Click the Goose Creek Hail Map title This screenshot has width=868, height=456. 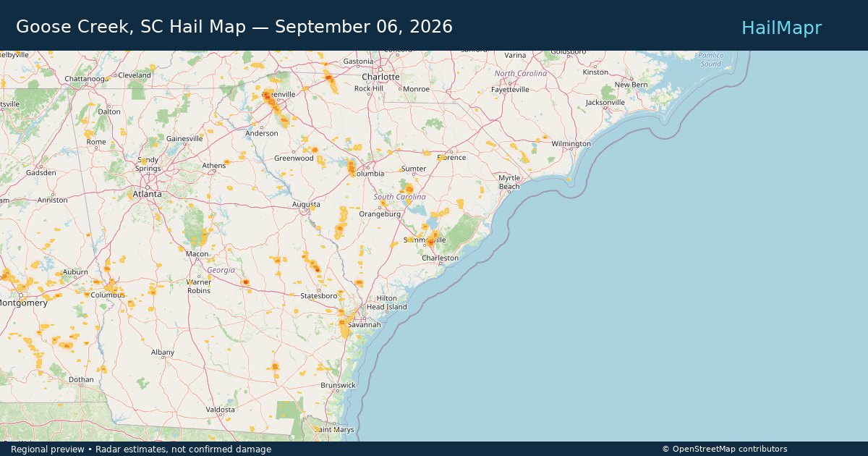tap(234, 27)
